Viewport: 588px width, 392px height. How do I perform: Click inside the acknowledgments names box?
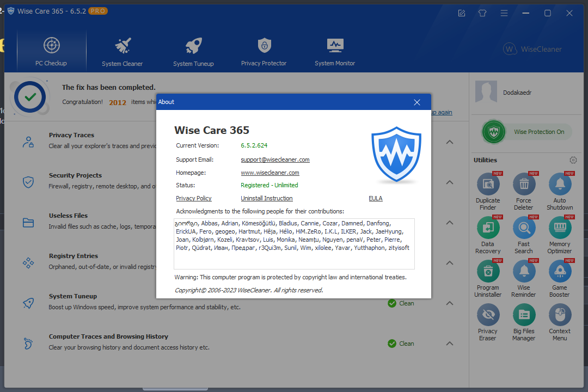[x=294, y=244]
